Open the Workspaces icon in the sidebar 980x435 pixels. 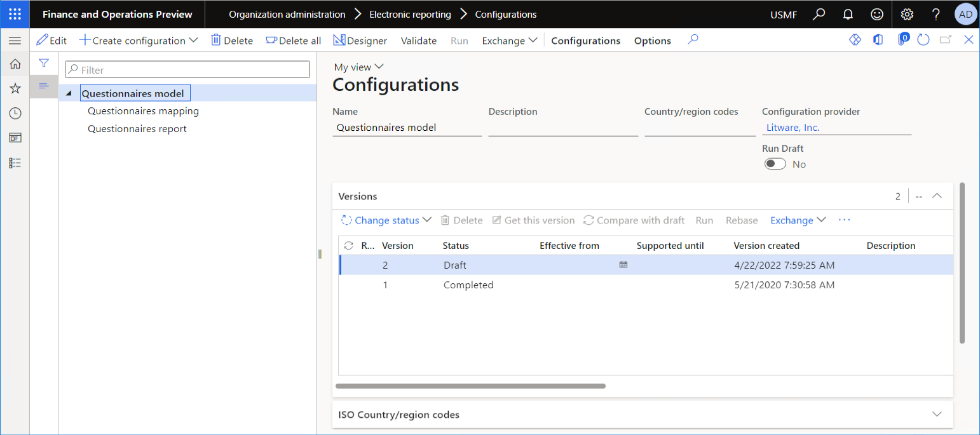tap(14, 137)
